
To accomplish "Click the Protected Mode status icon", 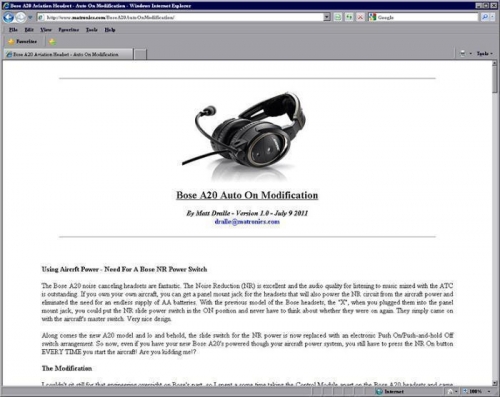I will tap(451, 392).
